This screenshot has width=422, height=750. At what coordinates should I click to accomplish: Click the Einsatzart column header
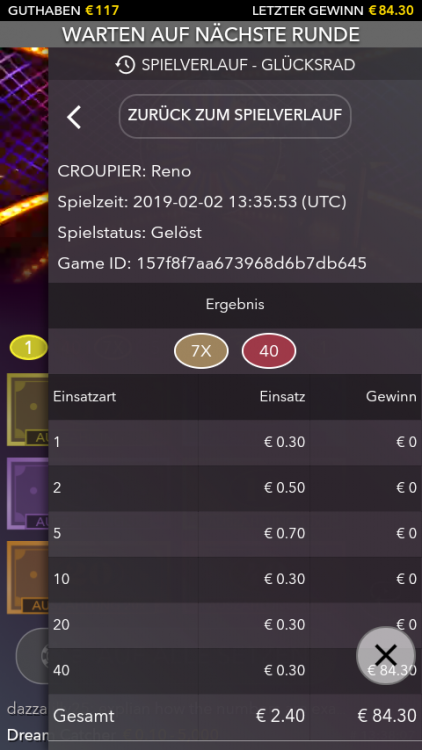(85, 397)
